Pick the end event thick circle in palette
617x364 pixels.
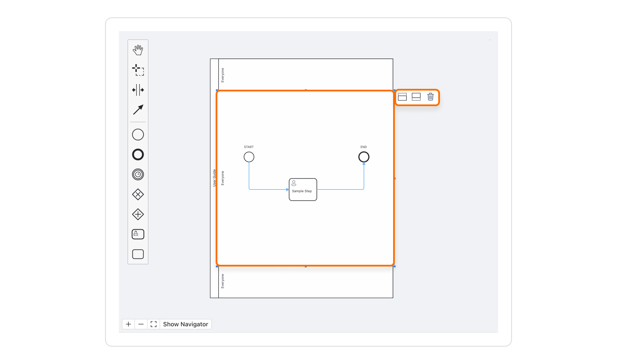point(138,155)
